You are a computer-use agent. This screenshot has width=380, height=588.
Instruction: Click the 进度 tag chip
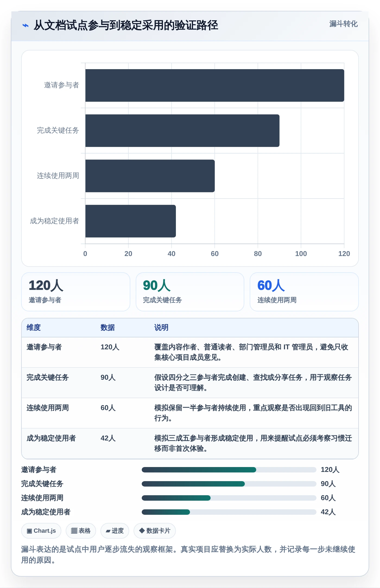pos(115,531)
